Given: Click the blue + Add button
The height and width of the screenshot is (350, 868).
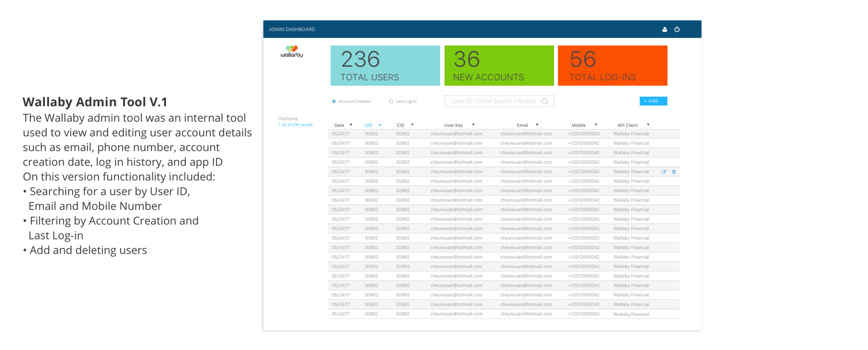Looking at the screenshot, I should click(x=653, y=101).
